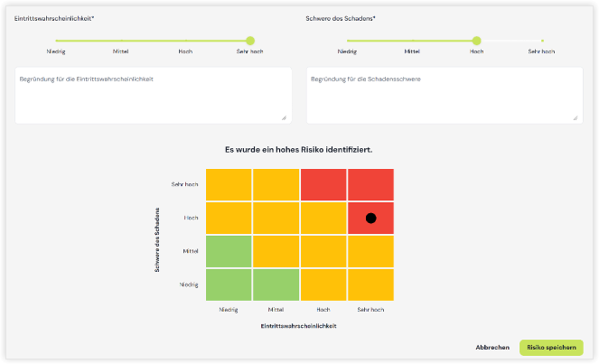
Task: Click the red cell at Sehr hoch severity, Hoch probability
Action: tap(323, 184)
